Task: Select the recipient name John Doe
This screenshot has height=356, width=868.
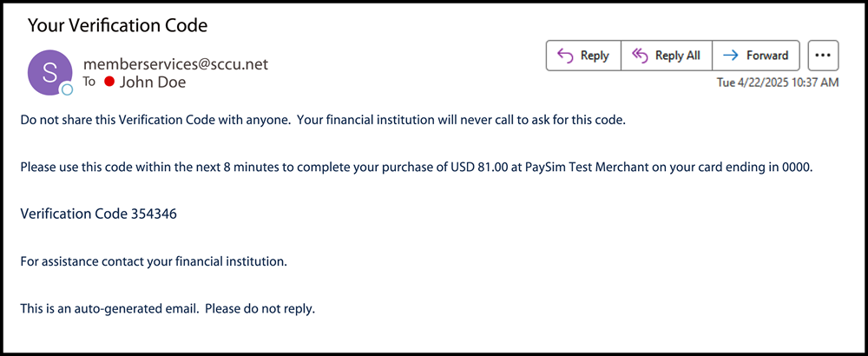Action: (152, 82)
